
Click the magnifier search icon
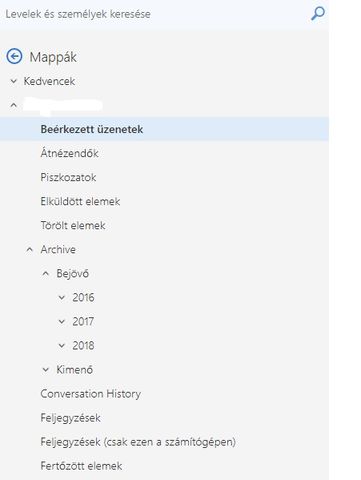click(318, 14)
